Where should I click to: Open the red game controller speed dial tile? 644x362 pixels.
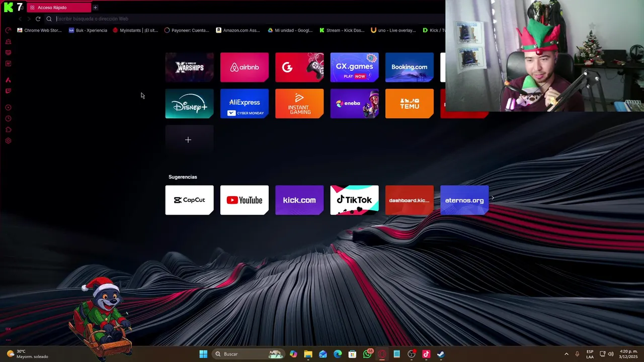click(299, 67)
